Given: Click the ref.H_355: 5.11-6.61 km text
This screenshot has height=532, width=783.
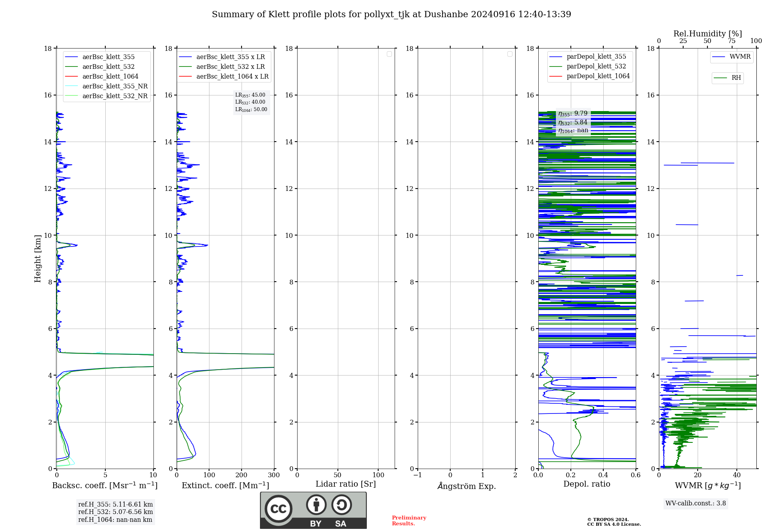Looking at the screenshot, I should [115, 505].
